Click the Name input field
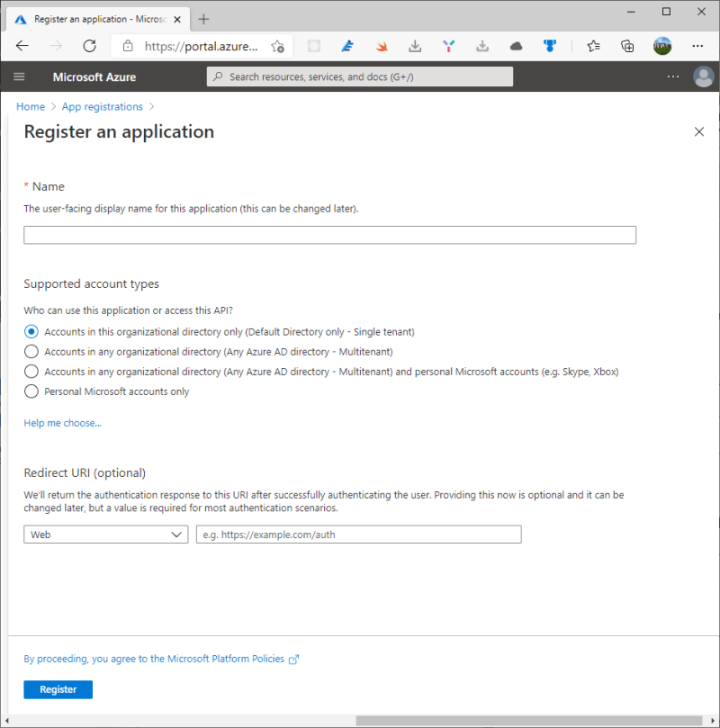Screen dimensions: 720x728 [329, 235]
